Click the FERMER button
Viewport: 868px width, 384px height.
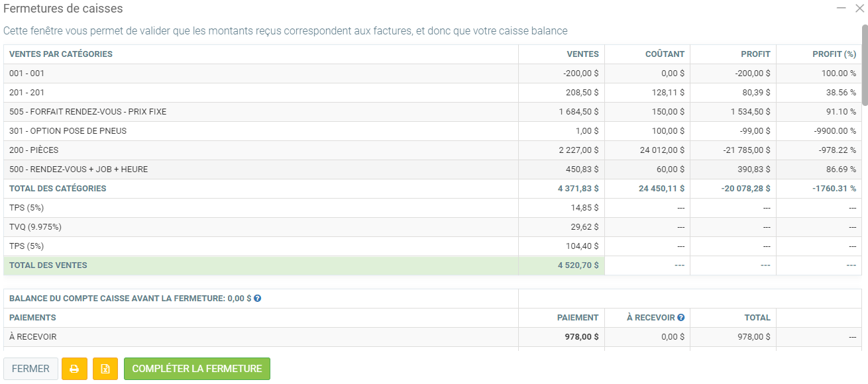[x=30, y=369]
